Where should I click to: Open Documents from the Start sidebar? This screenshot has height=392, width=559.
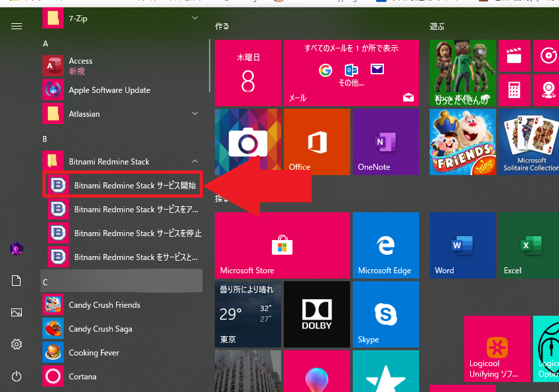(17, 281)
